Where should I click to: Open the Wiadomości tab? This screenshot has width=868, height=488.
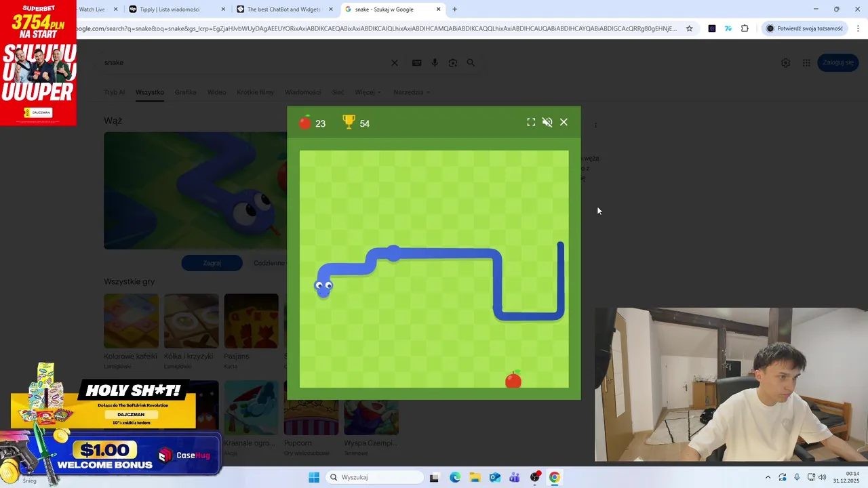(302, 92)
